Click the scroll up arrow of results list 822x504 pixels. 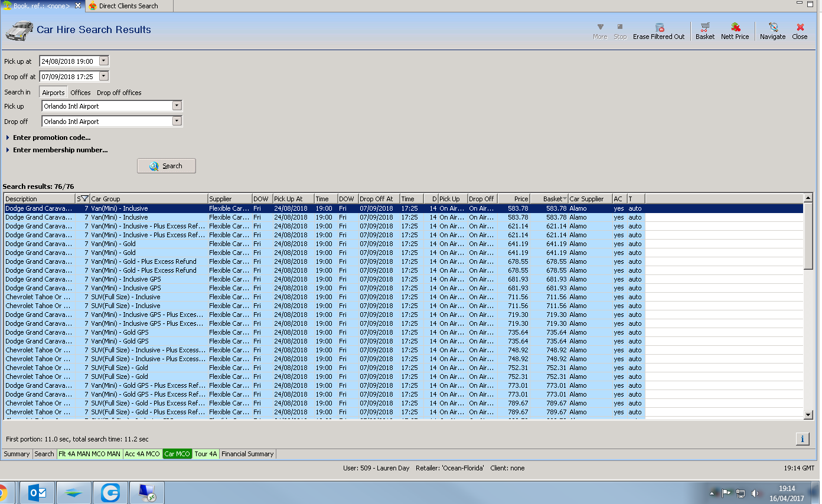tap(808, 198)
